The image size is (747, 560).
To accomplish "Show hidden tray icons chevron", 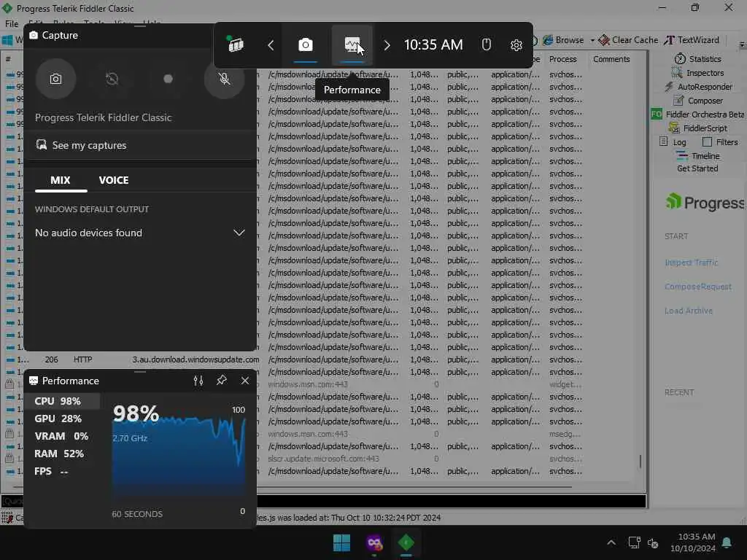I will click(x=611, y=542).
